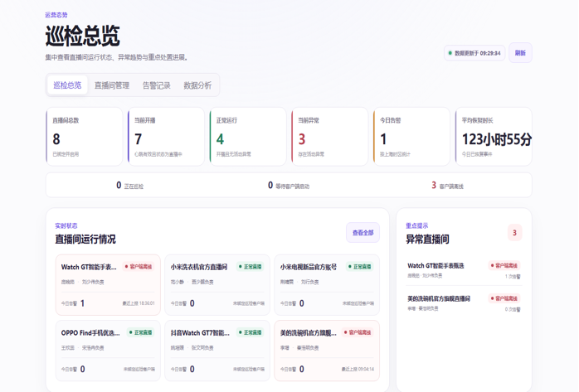579x392 pixels.
Task: Click the 查看全部 button
Action: pyautogui.click(x=362, y=233)
